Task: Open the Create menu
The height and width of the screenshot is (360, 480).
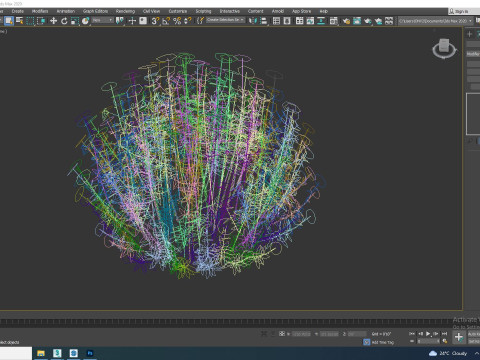Action: click(18, 11)
